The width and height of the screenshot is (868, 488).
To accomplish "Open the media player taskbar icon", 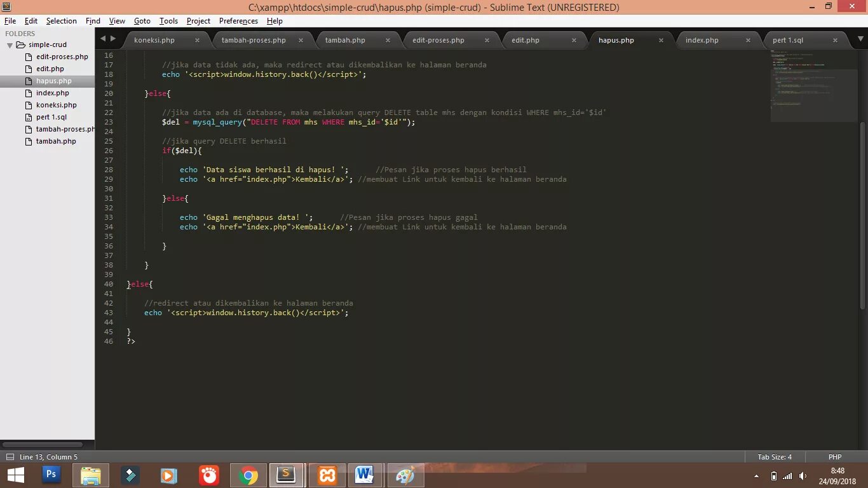I will click(169, 475).
